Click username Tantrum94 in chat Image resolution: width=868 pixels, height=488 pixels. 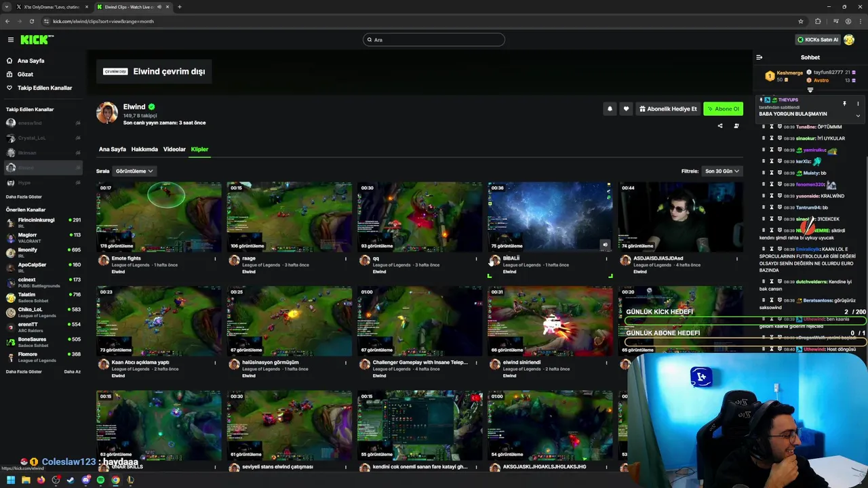[x=808, y=207]
